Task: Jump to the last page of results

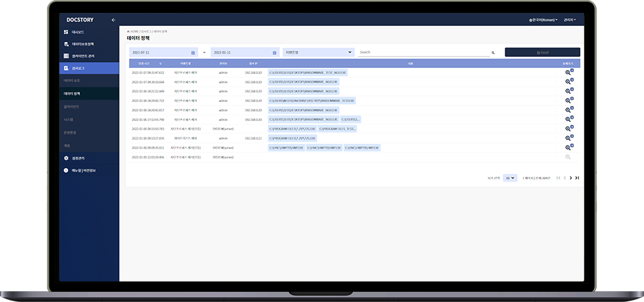Action: [577, 178]
